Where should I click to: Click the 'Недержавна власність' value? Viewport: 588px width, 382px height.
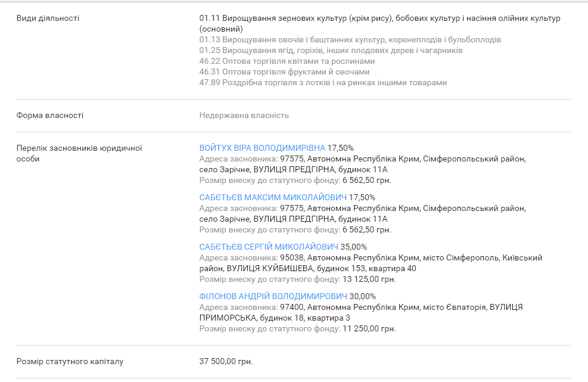click(x=244, y=116)
